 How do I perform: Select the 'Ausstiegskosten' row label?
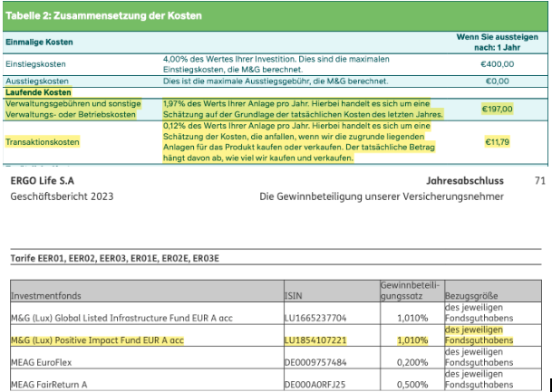(x=37, y=81)
